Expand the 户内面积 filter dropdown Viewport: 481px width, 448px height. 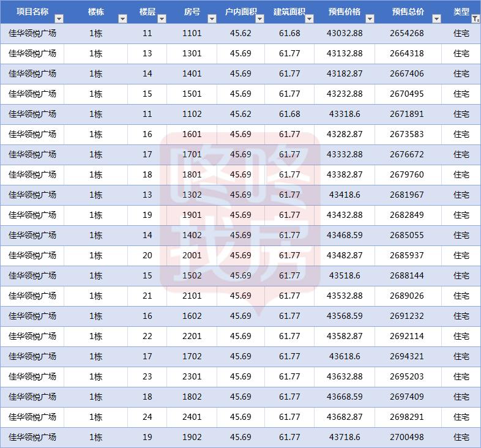pos(259,19)
